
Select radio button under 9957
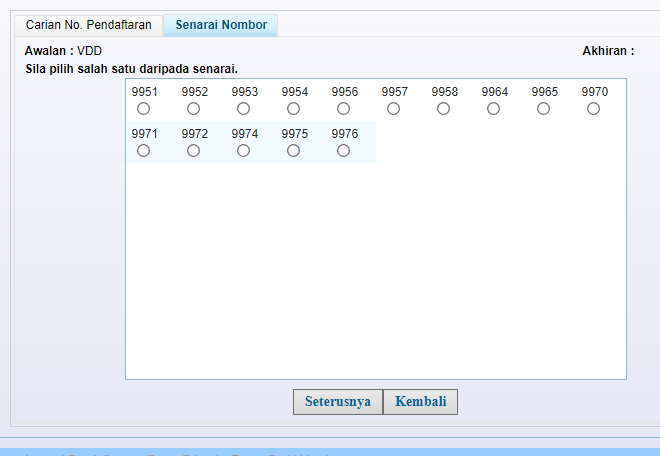[x=394, y=109]
